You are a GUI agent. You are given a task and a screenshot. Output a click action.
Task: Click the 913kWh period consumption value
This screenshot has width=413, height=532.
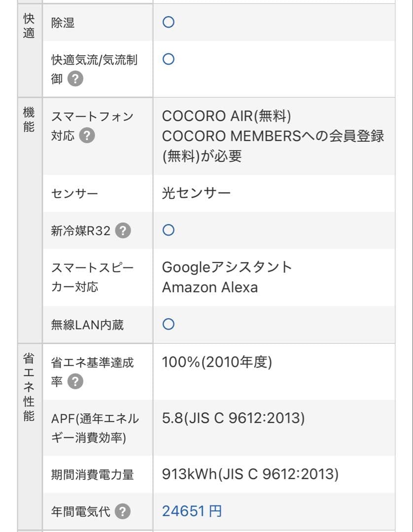tap(250, 474)
